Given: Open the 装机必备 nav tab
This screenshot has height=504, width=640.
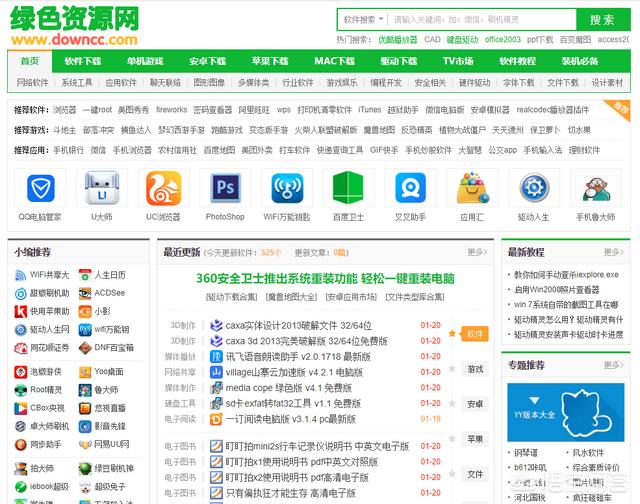Looking at the screenshot, I should pyautogui.click(x=580, y=61).
